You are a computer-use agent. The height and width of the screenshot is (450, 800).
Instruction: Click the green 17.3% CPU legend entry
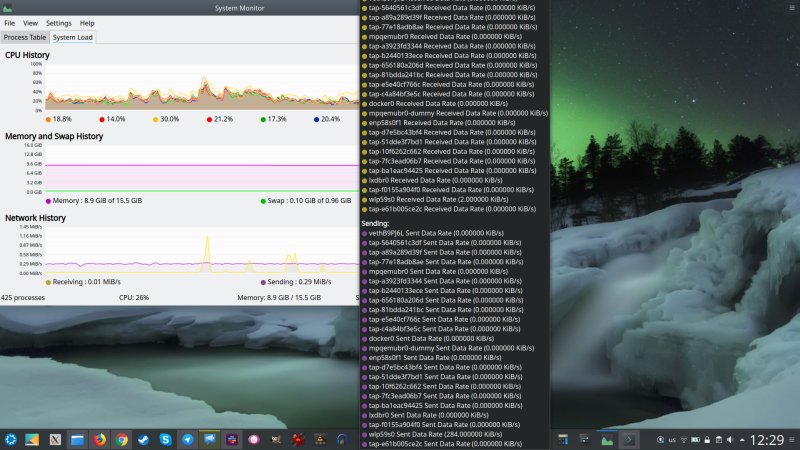[x=273, y=119]
